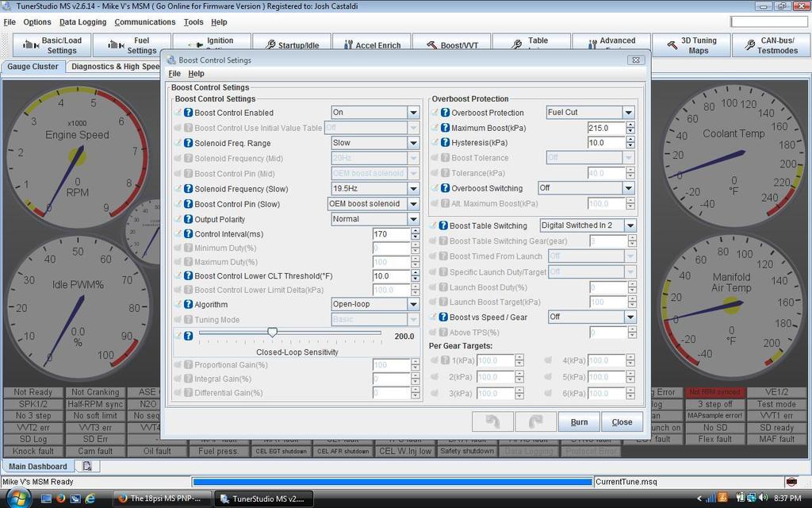This screenshot has height=508, width=812.
Task: Click new dashboard tab icon beside Main Dashboard
Action: [x=87, y=466]
